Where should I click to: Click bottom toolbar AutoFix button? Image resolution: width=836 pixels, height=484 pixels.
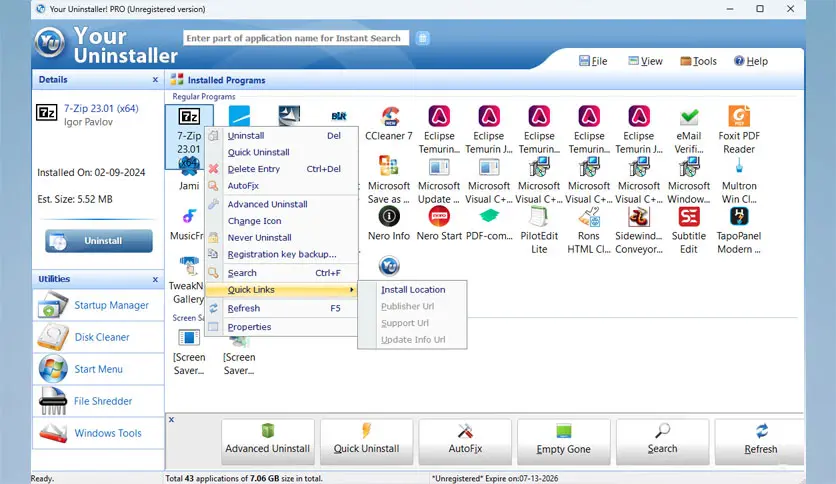(x=465, y=441)
